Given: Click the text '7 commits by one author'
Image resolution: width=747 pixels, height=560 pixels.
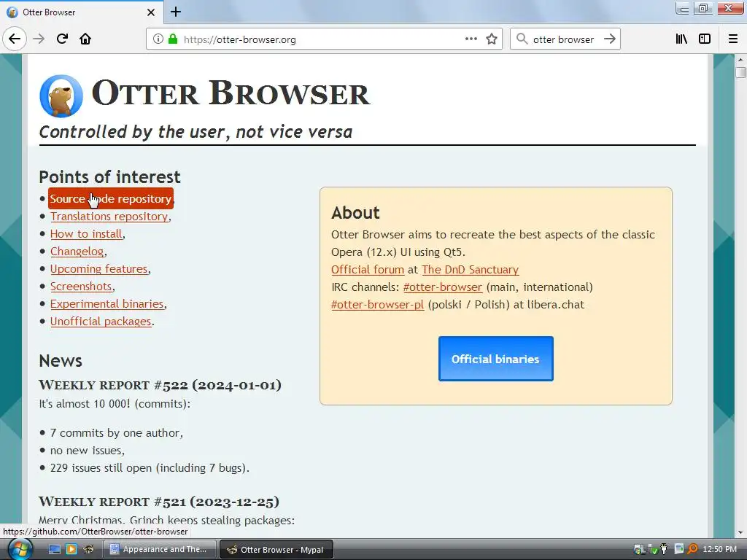Looking at the screenshot, I should (116, 433).
